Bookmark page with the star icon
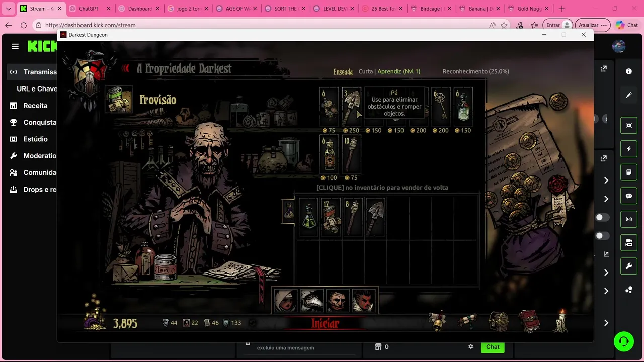This screenshot has height=362, width=644. [504, 25]
